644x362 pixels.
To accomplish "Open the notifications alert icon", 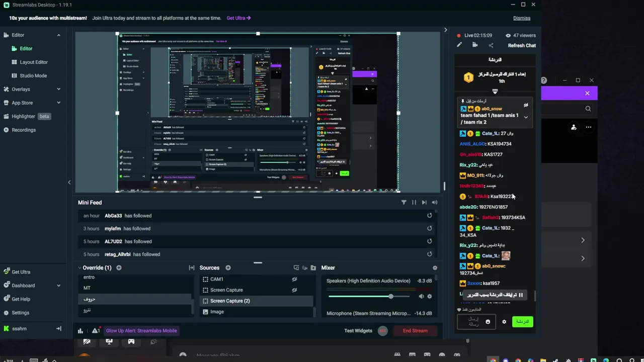I will coord(95,331).
